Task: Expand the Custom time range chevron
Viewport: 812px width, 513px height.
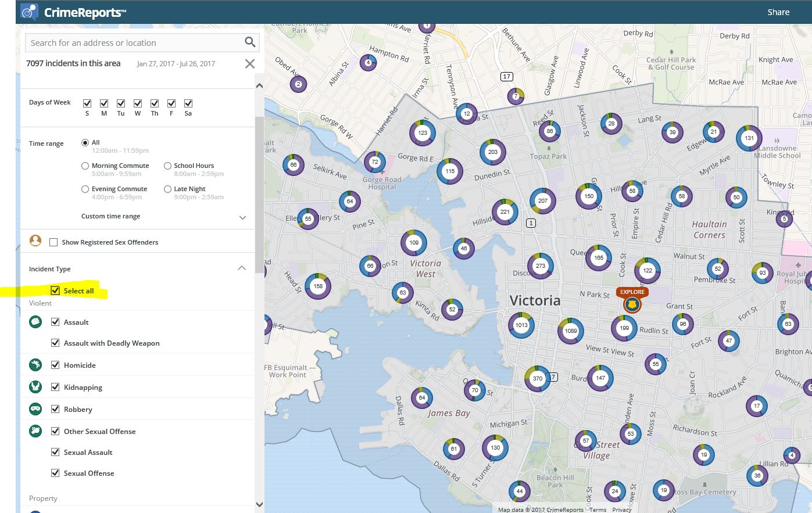Action: click(242, 217)
